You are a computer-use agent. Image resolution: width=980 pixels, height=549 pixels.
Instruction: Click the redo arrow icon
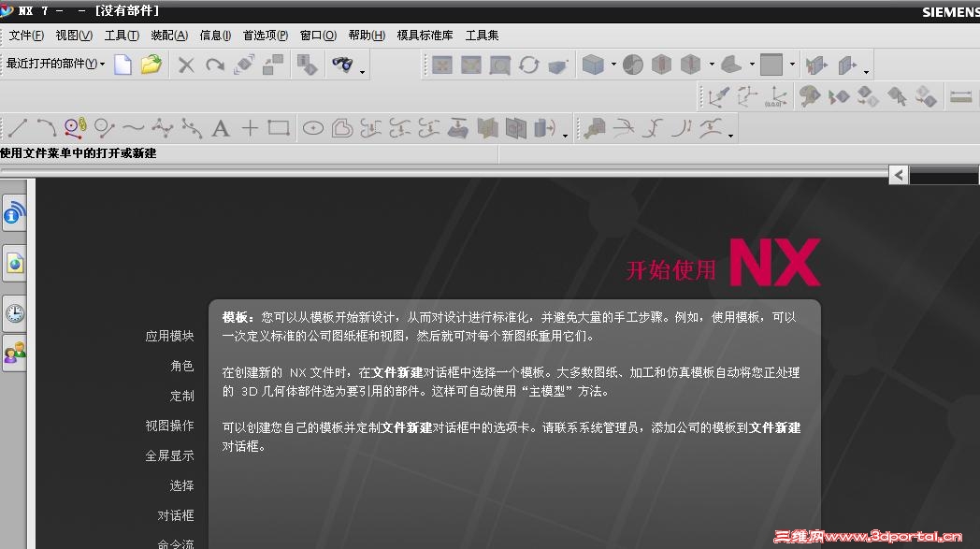click(x=215, y=65)
